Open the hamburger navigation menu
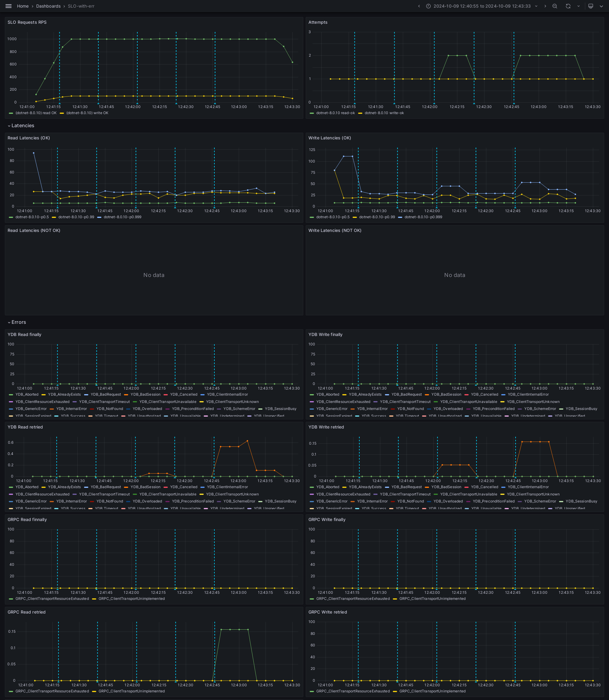Image resolution: width=609 pixels, height=700 pixels. point(9,6)
